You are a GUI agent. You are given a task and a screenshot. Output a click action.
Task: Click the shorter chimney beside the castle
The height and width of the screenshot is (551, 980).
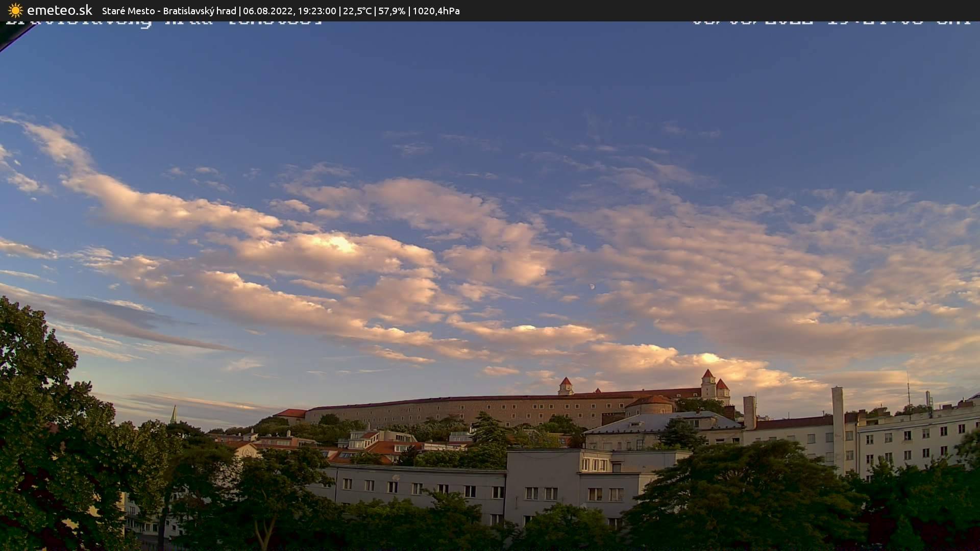tap(749, 411)
